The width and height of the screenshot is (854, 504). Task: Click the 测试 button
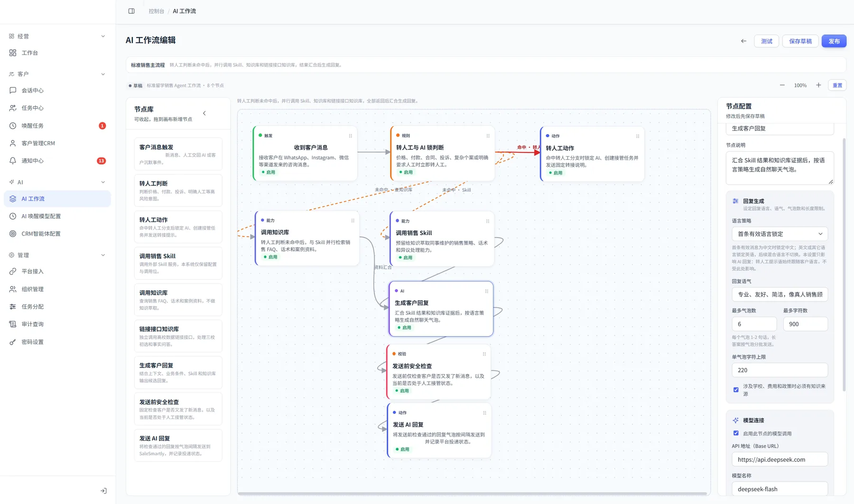point(766,41)
